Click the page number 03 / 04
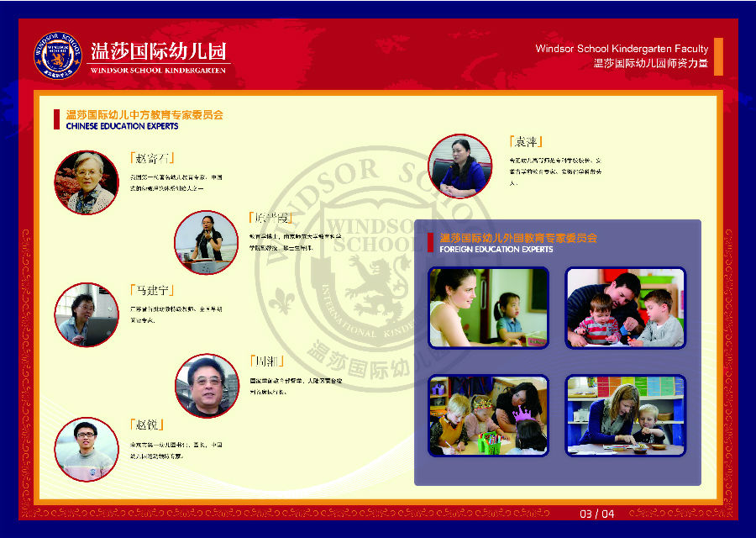The image size is (756, 538). [597, 514]
